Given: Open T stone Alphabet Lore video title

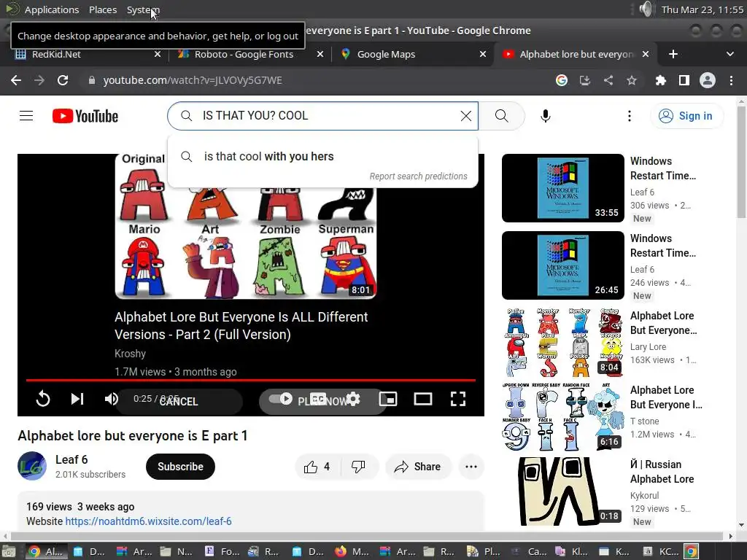Looking at the screenshot, I should click(x=666, y=397).
